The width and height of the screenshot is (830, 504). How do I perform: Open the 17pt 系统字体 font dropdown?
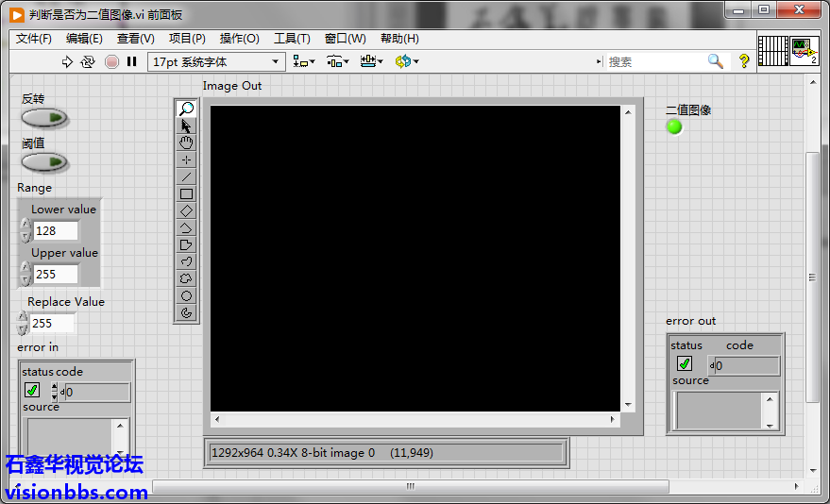pos(216,61)
